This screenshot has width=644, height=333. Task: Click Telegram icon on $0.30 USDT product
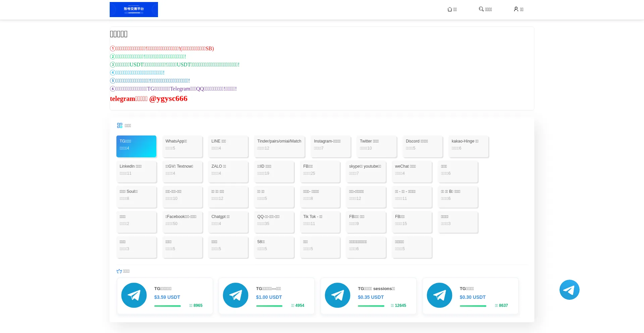[439, 295]
